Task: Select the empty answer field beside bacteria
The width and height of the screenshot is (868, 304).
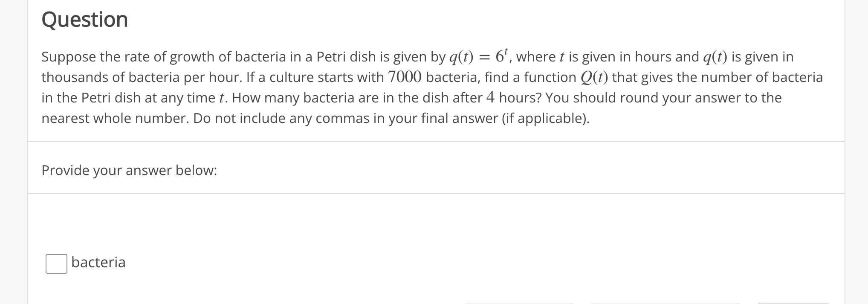Action: [56, 263]
